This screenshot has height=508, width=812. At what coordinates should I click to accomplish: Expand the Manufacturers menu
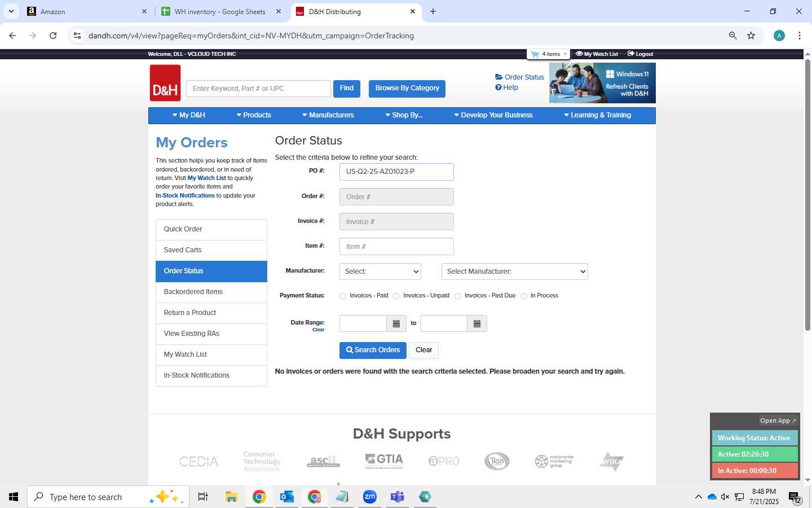(x=328, y=115)
